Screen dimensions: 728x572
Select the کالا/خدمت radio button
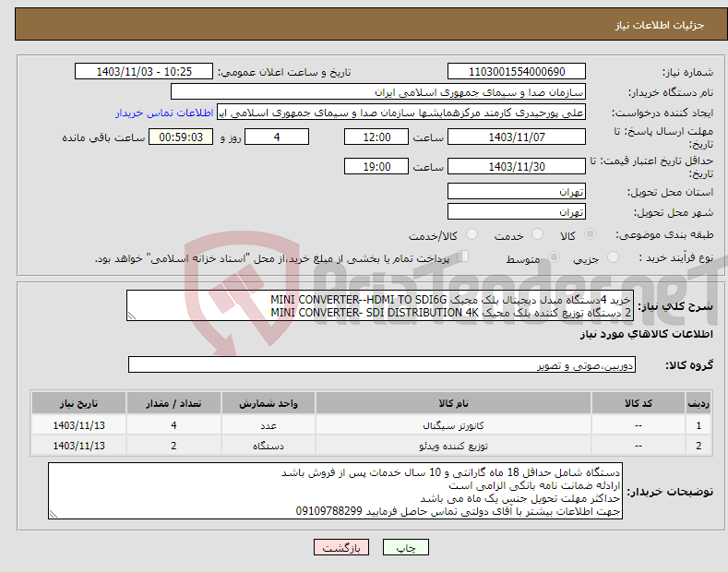click(471, 234)
